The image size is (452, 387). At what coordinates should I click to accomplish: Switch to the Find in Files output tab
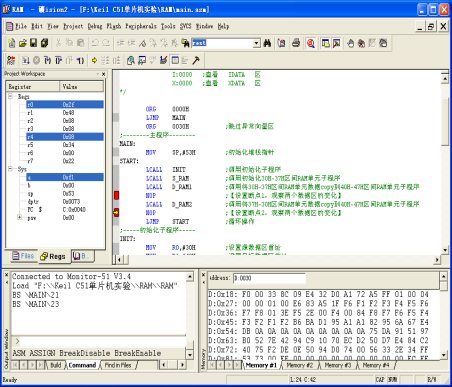(118, 365)
